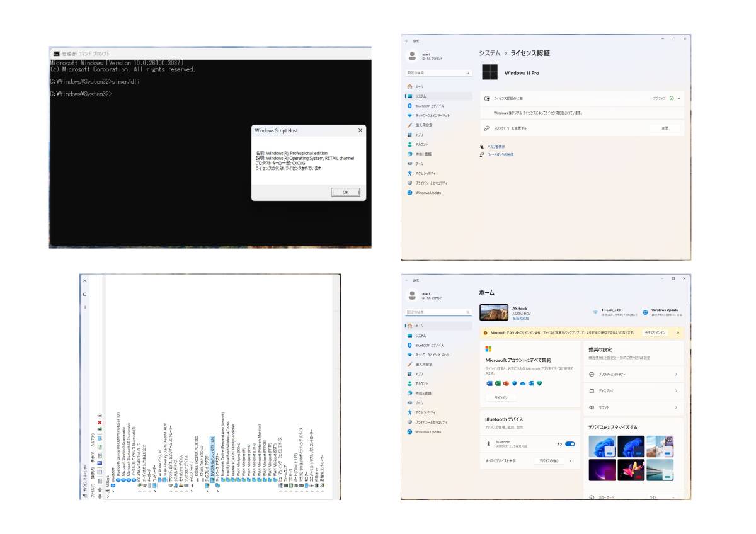Choose the dark blue bloom theme thumbnail
The height and width of the screenshot is (534, 756).
click(631, 446)
